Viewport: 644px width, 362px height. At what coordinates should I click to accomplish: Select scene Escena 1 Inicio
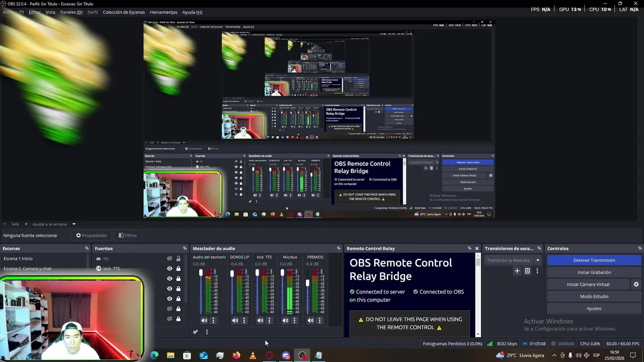click(44, 258)
